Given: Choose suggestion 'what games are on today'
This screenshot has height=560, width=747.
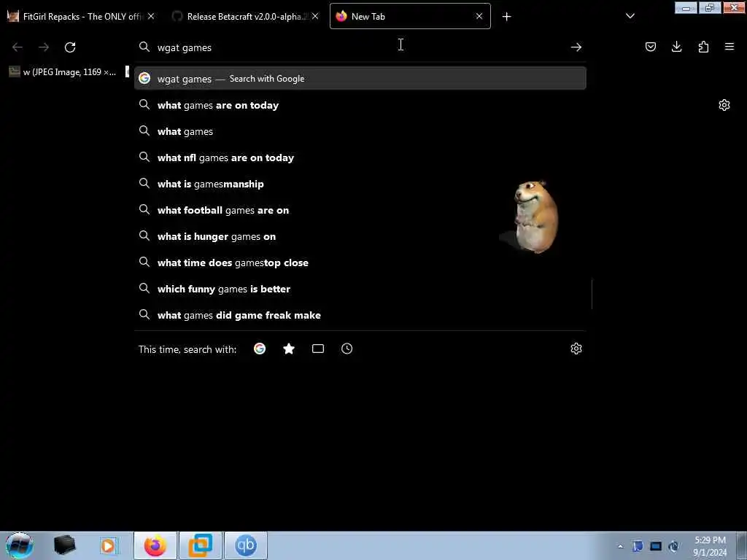Looking at the screenshot, I should (360, 105).
